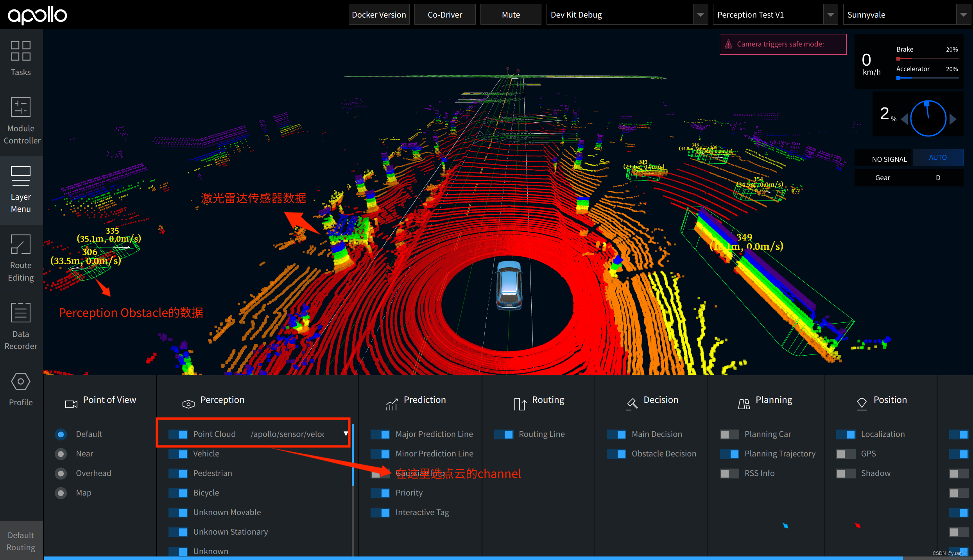Open the Module Controller sidebar icon

(21, 107)
